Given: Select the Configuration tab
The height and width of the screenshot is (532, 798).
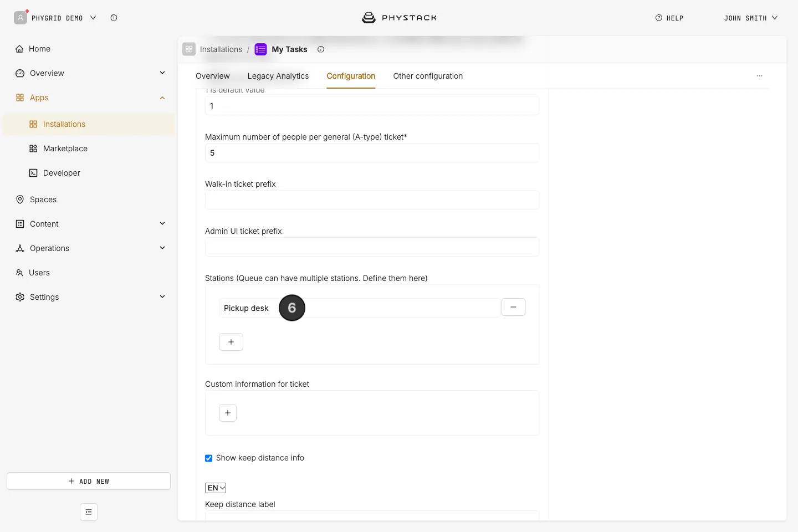Looking at the screenshot, I should [351, 76].
